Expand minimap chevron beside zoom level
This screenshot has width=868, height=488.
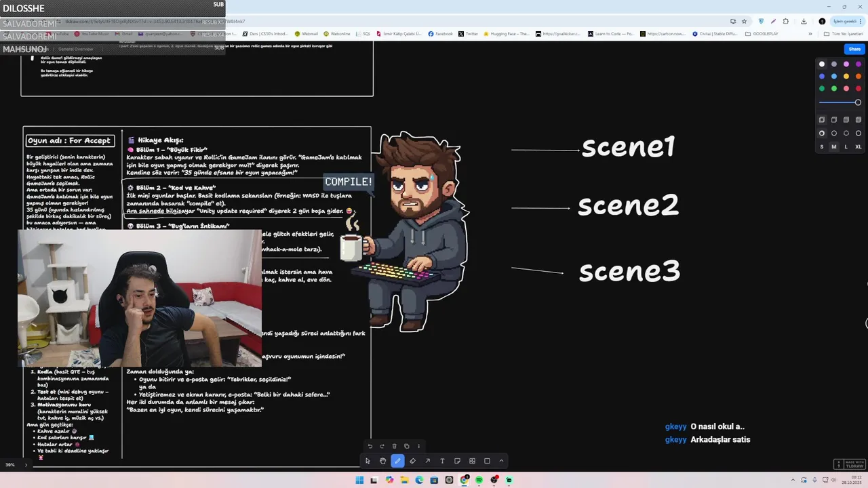pyautogui.click(x=26, y=465)
